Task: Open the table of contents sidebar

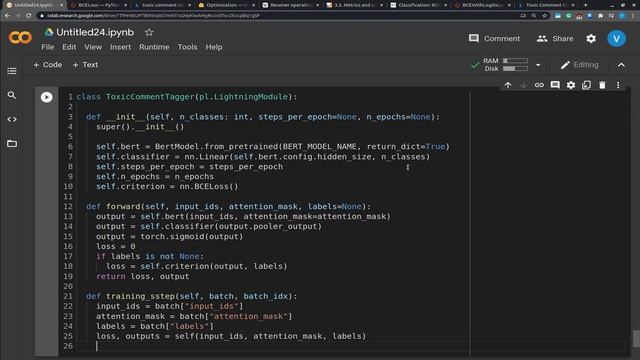Action: coord(12,71)
